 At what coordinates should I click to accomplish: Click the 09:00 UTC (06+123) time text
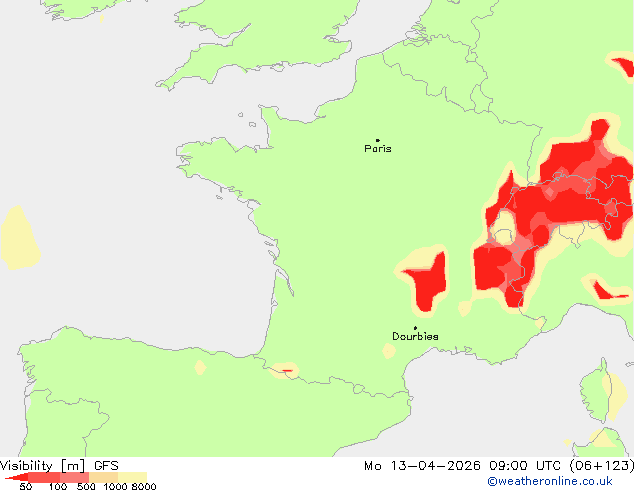(x=561, y=466)
